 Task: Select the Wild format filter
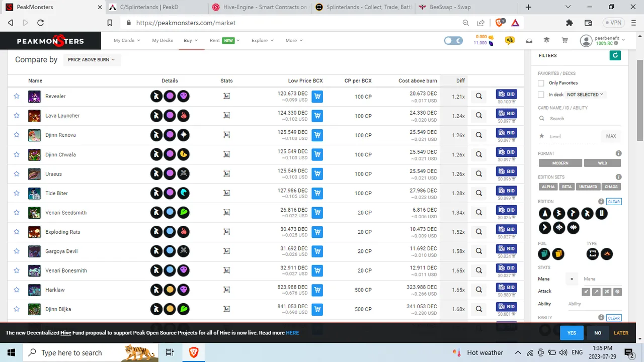click(x=602, y=163)
